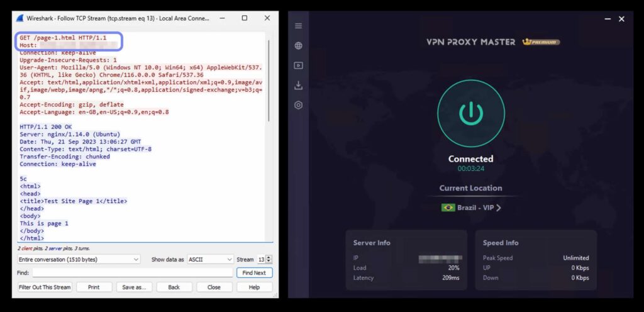Click the Premium crown badge
Viewport: 644px width, 312px height.
541,42
